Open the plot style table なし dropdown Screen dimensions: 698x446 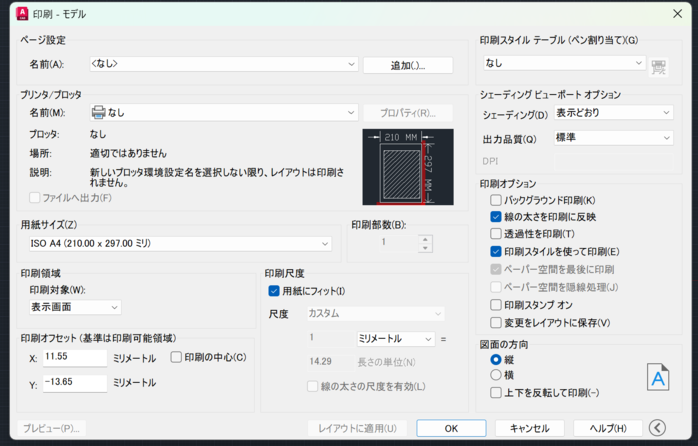[564, 63]
